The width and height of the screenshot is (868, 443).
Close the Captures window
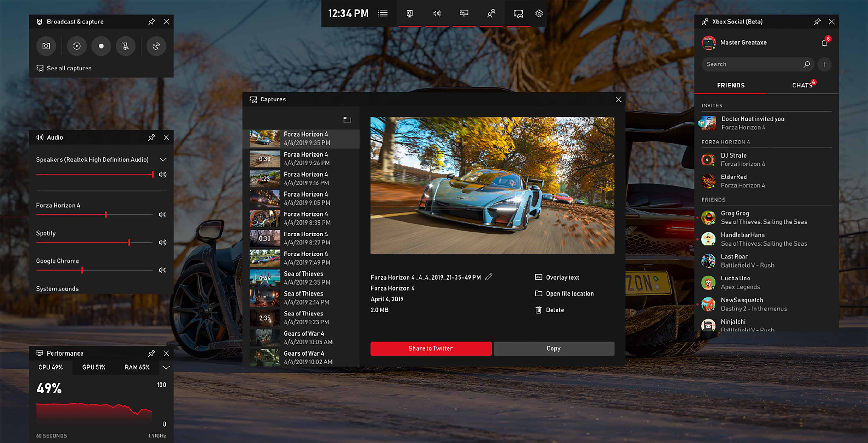[x=618, y=99]
